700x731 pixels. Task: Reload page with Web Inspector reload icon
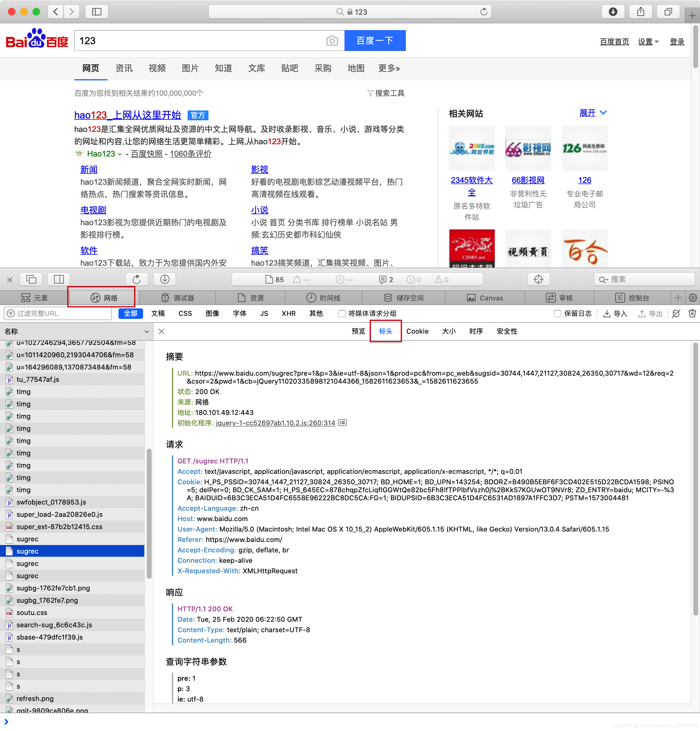pyautogui.click(x=137, y=279)
